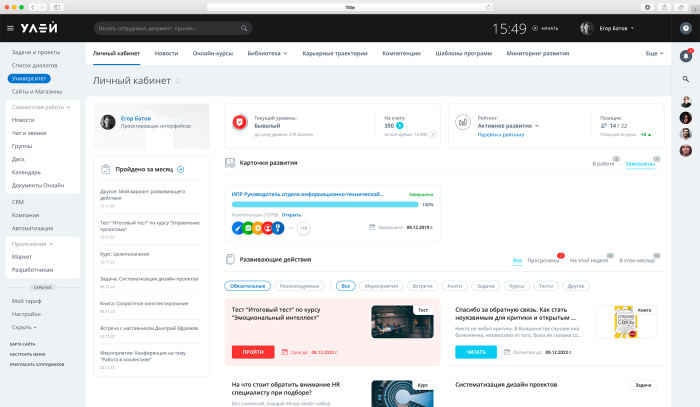700x407 pixels.
Task: Click the search magnifier icon in right sidebar
Action: [x=685, y=78]
